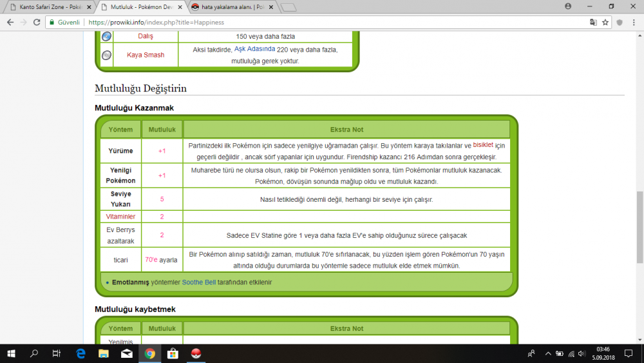Bookmark this page with the star icon
The height and width of the screenshot is (363, 644).
coord(605,22)
